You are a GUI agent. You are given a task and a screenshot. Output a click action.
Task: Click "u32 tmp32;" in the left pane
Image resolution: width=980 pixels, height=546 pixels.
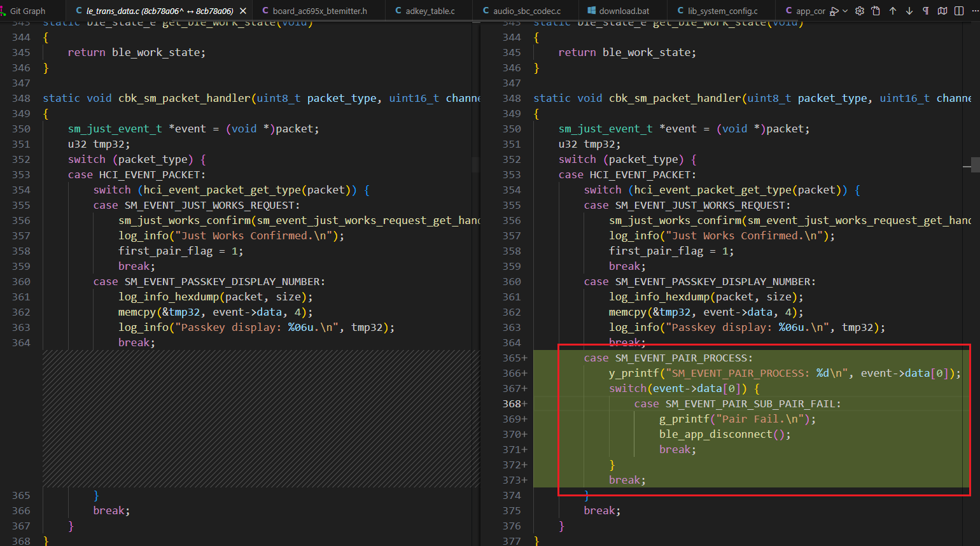click(99, 144)
